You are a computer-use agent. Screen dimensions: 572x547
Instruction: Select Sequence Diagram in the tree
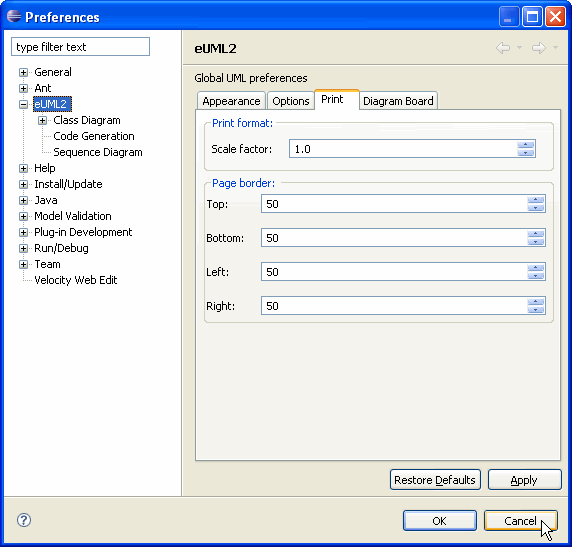98,152
